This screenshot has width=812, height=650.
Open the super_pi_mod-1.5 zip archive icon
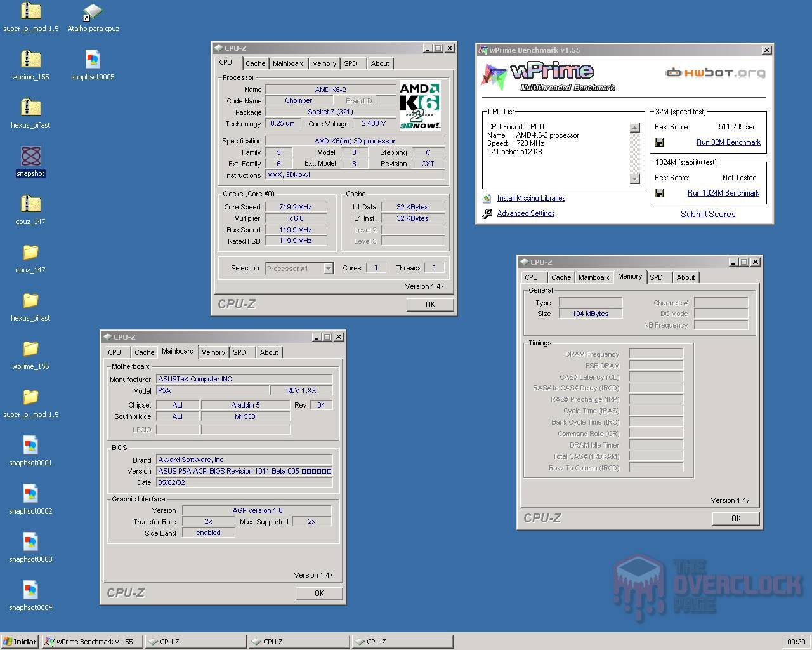[30, 11]
